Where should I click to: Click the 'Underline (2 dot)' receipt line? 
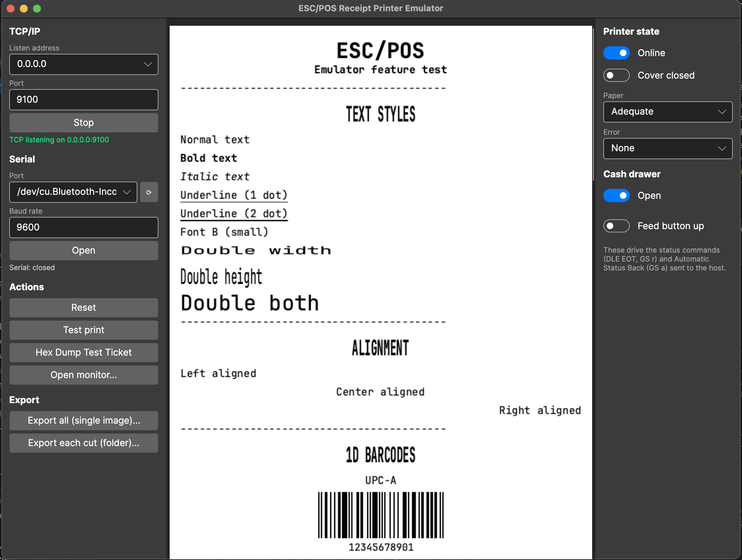point(234,214)
